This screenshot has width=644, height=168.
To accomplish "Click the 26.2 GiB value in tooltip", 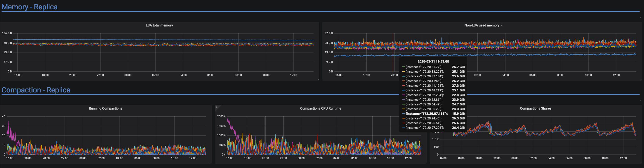I will tap(458, 81).
